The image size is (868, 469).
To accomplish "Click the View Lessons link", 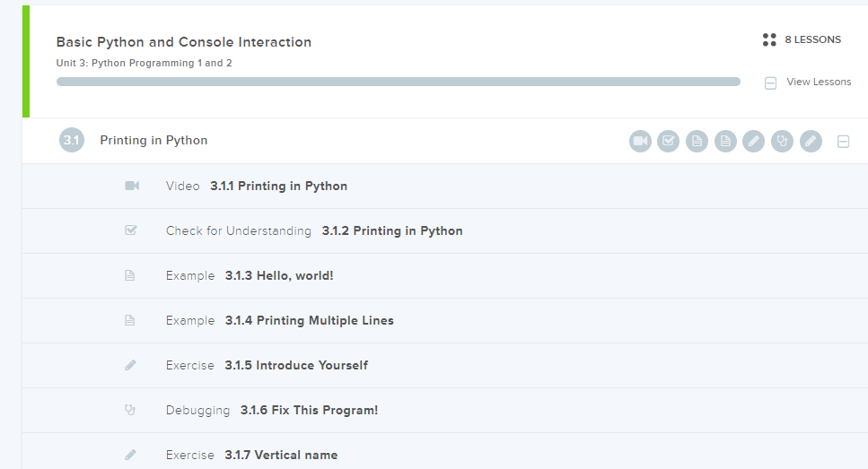I will point(819,82).
